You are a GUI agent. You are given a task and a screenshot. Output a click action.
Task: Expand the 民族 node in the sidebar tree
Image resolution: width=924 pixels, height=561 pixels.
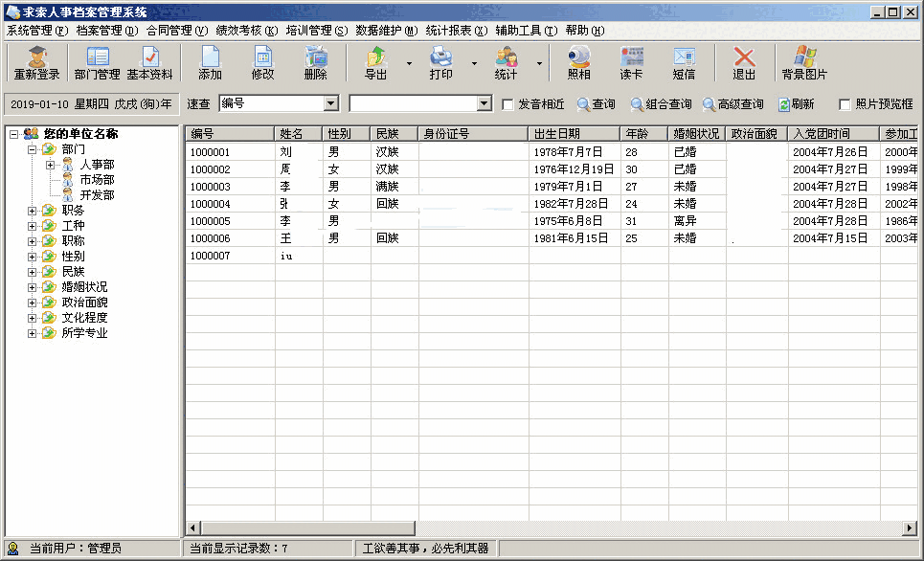pyautogui.click(x=33, y=271)
